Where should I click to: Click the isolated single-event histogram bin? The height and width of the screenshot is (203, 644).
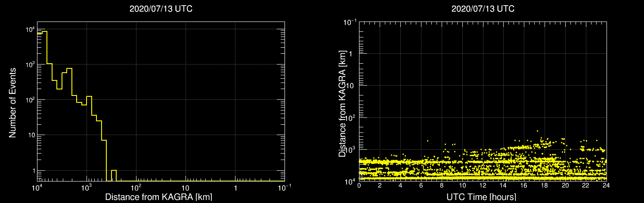coord(114,175)
